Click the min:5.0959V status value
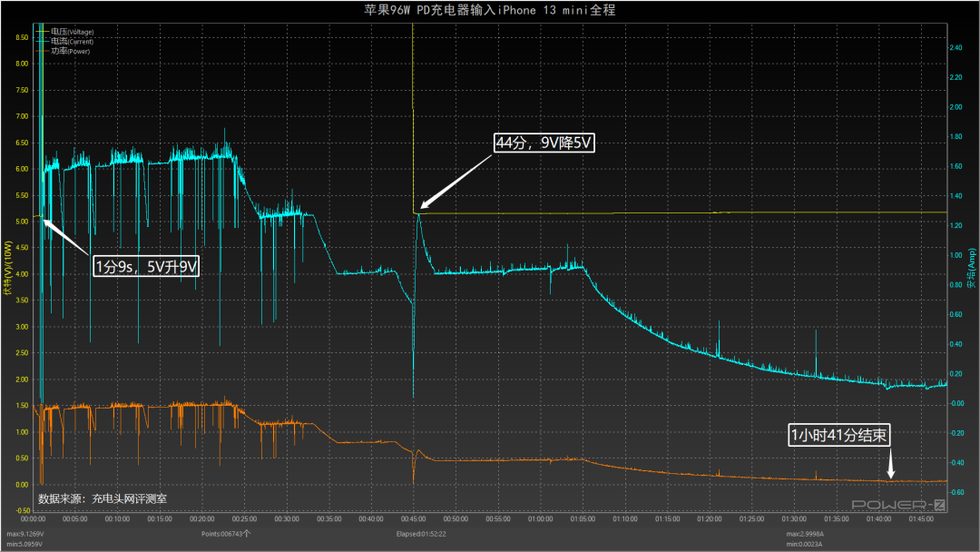The height and width of the screenshot is (552, 980). 25,544
